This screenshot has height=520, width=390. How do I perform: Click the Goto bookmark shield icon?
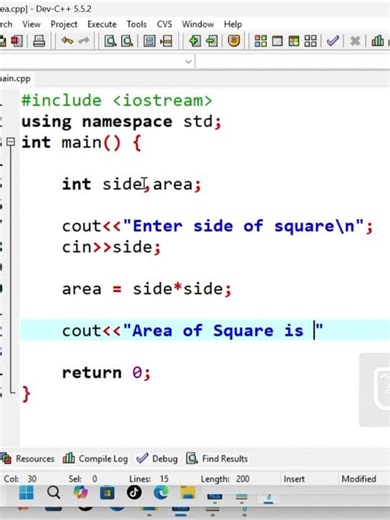[x=234, y=41]
